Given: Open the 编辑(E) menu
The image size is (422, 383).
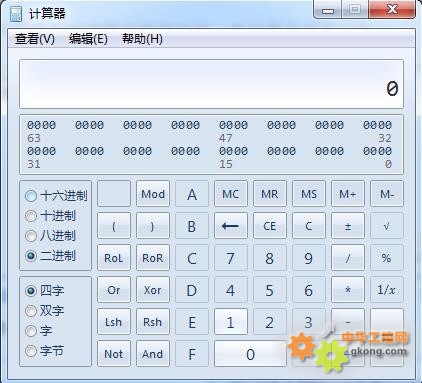Looking at the screenshot, I should click(88, 39).
